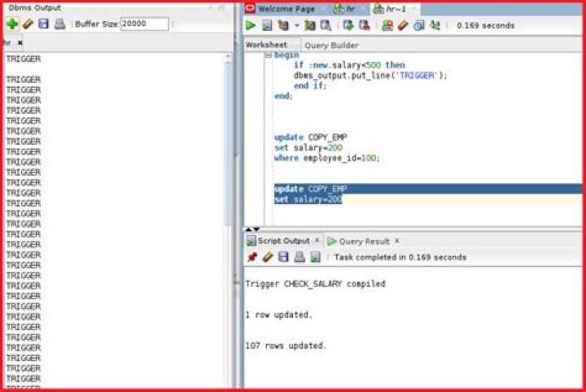Viewport: 586px width, 392px height.
Task: Open SQL History with the clock icon
Action: coord(418,25)
